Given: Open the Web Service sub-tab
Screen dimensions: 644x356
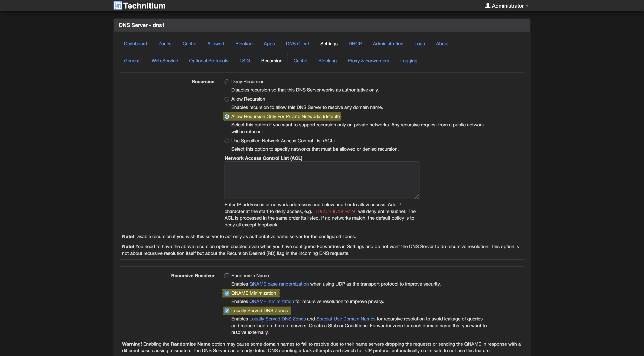Looking at the screenshot, I should pos(164,61).
